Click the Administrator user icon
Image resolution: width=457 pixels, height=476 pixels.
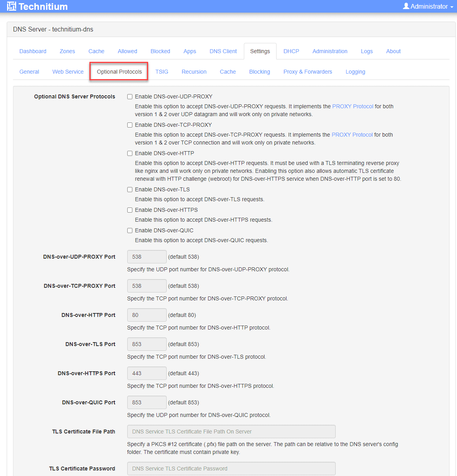(406, 6)
